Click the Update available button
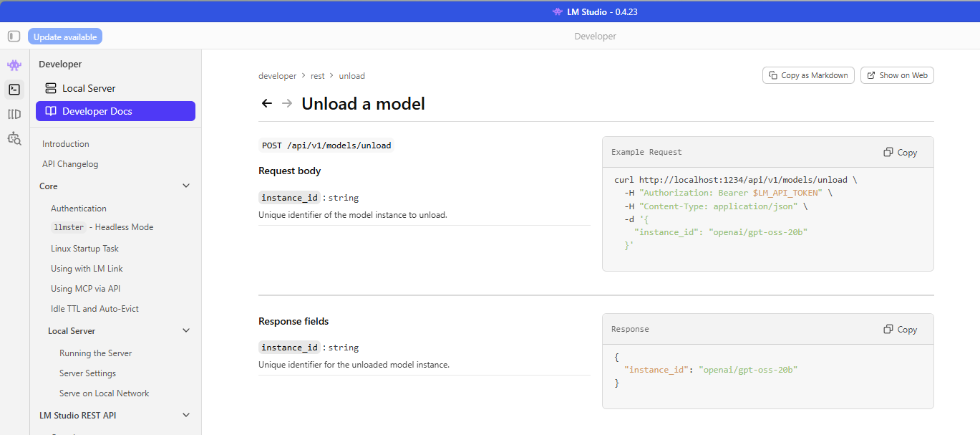This screenshot has width=980, height=435. point(65,37)
